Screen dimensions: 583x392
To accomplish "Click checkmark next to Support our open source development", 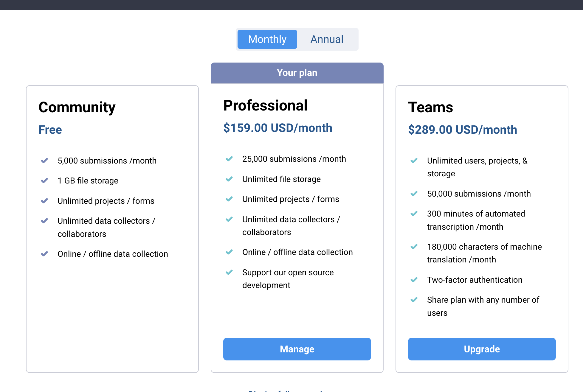I will pyautogui.click(x=229, y=272).
